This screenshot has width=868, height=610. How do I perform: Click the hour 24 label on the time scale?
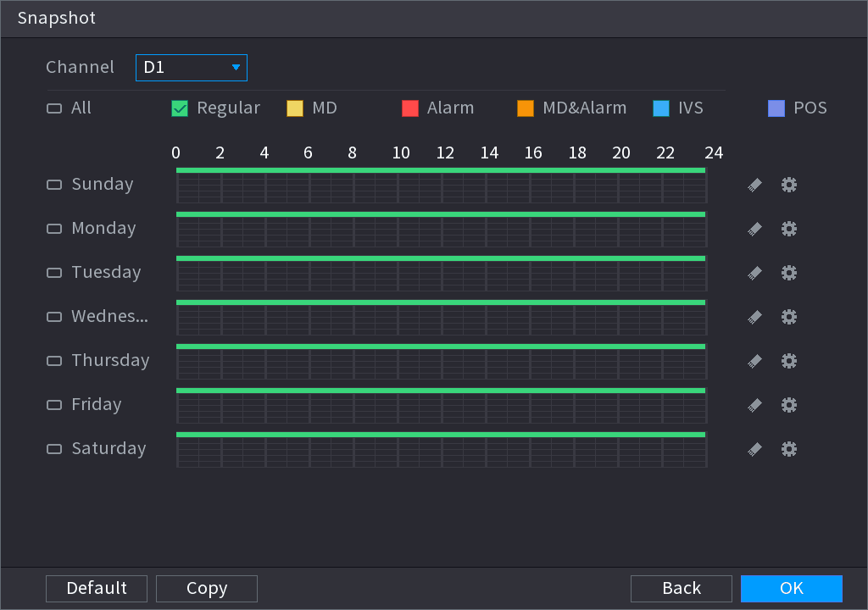714,152
